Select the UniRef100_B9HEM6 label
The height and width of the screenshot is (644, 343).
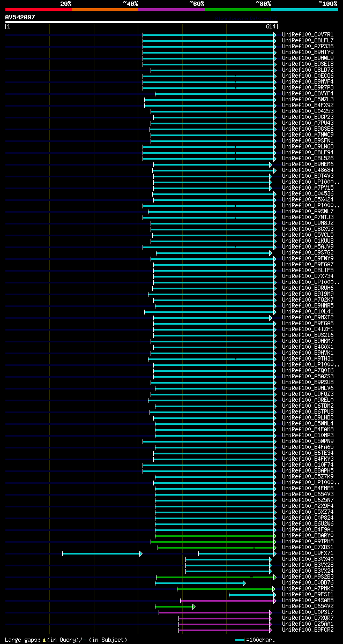tap(308, 164)
